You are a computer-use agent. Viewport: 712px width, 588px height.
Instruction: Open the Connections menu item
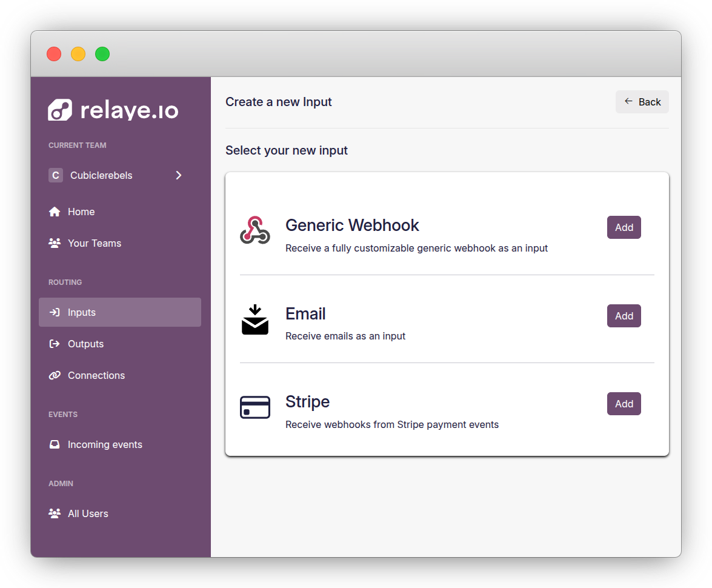point(96,375)
